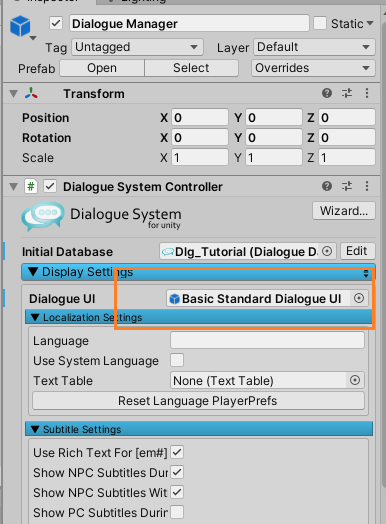This screenshot has height=524, width=386.
Task: Collapse the Localization Settings section
Action: pos(35,317)
